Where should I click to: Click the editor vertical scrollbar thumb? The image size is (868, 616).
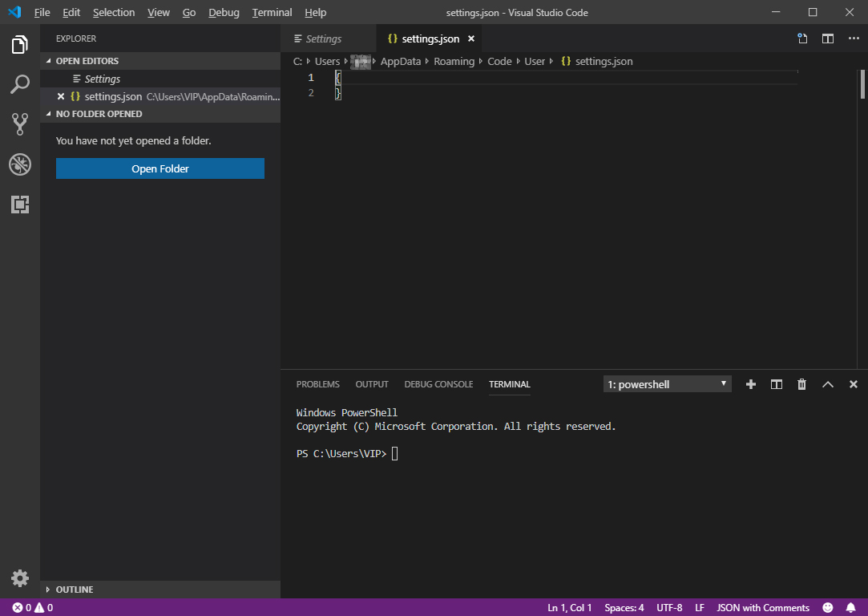click(x=862, y=84)
